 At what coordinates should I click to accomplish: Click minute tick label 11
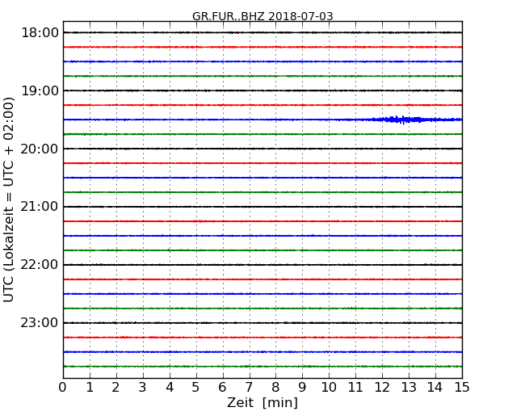[355, 387]
